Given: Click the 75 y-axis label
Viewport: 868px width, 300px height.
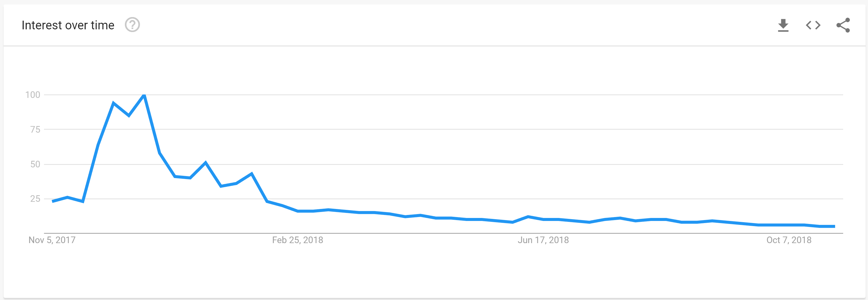Looking at the screenshot, I should (35, 129).
